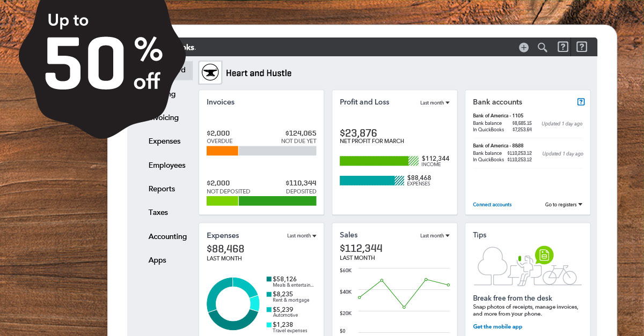Open the Taxes sidebar item
644x336 pixels.
[x=158, y=212]
